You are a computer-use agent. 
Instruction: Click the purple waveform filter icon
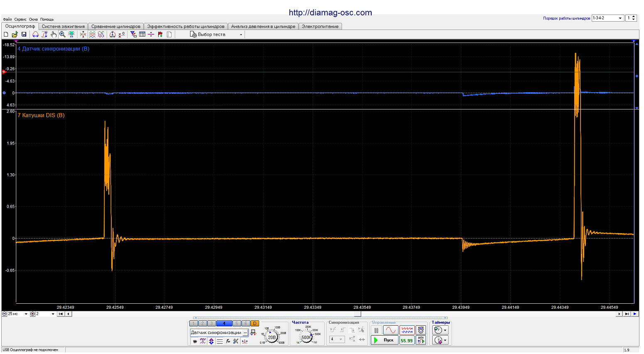click(203, 341)
